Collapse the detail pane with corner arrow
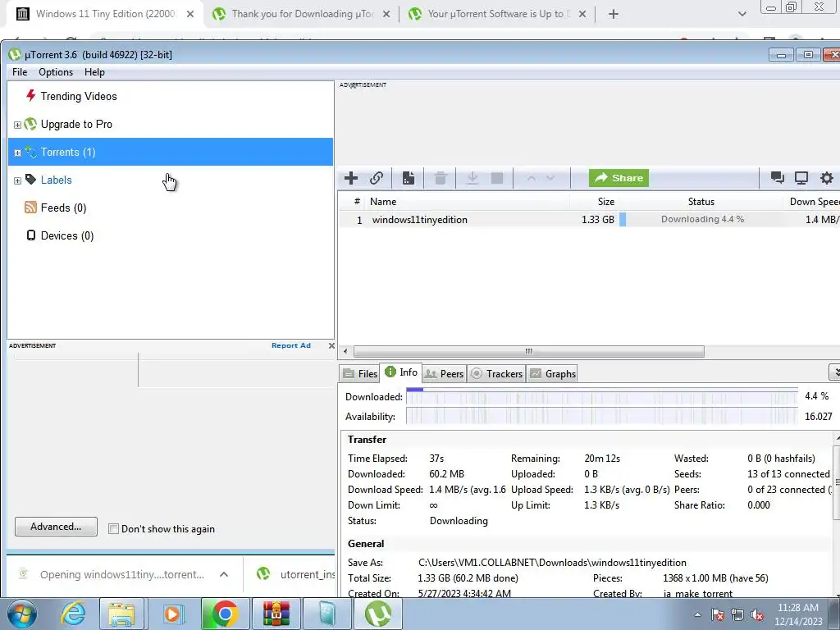840x630 pixels. 834,372
